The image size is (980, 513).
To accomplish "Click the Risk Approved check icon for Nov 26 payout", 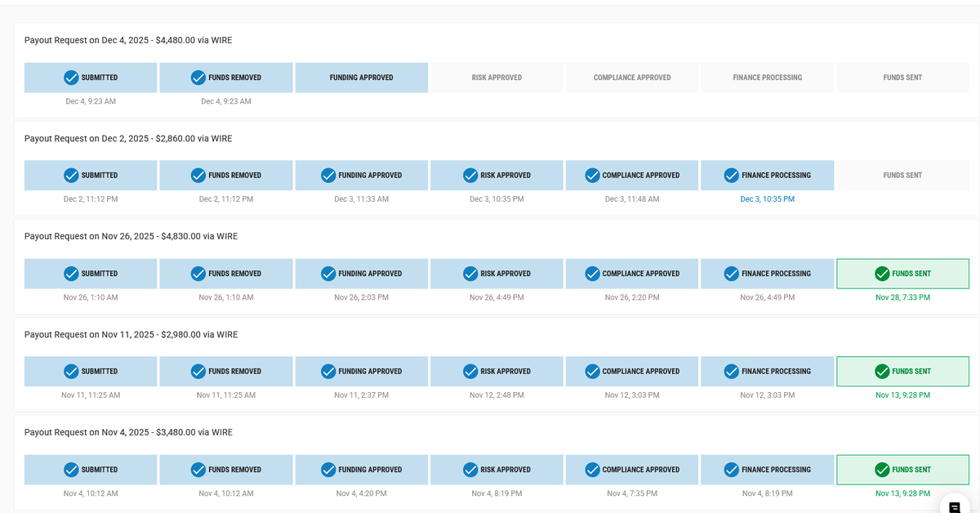I will point(470,274).
